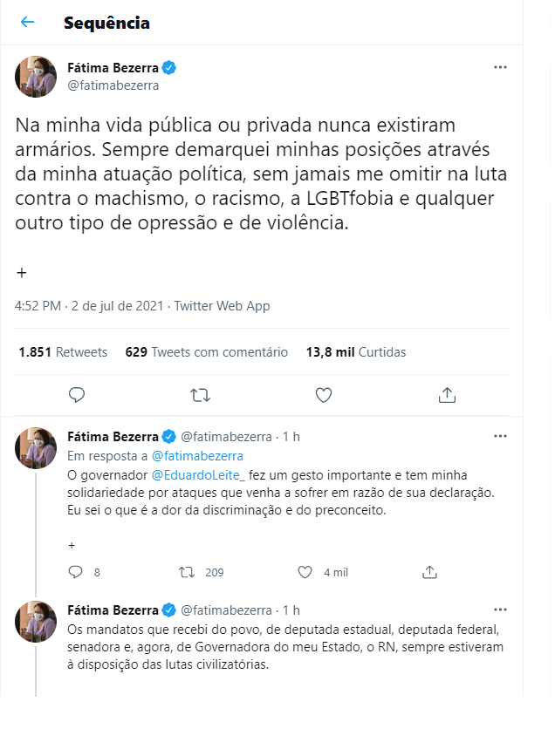Image resolution: width=555 pixels, height=756 pixels.
Task: Retweet the main tweet
Action: coord(200,395)
